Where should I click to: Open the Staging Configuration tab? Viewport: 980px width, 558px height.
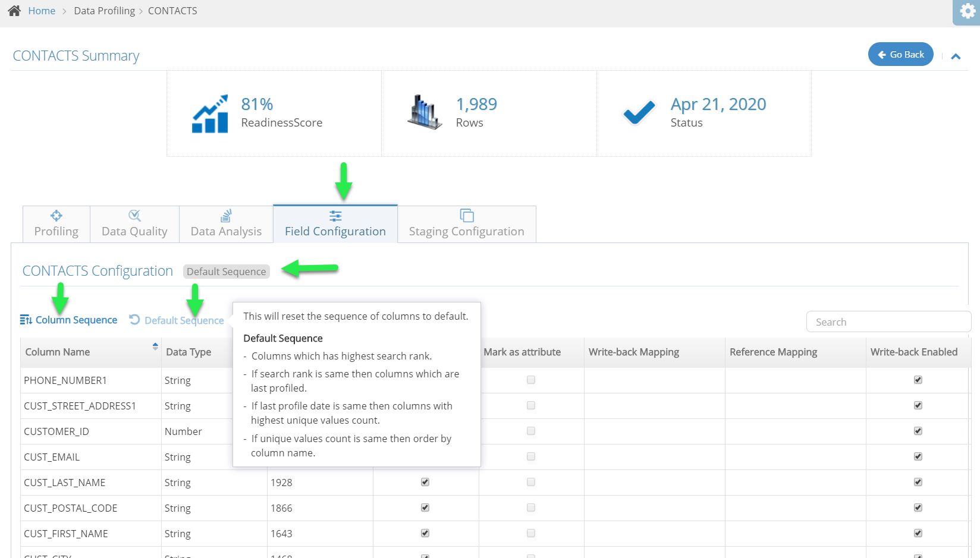coord(467,224)
